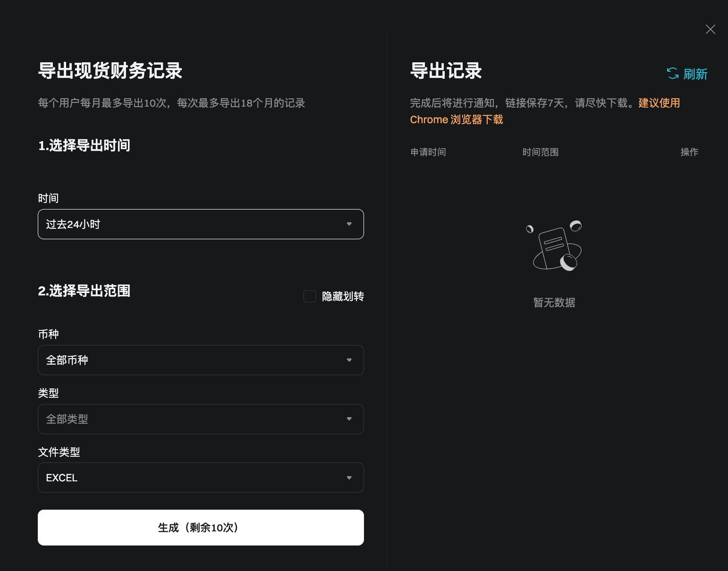Viewport: 728px width, 571px height.
Task: Open the 时间 dropdown showing 过去24小时
Action: [201, 224]
